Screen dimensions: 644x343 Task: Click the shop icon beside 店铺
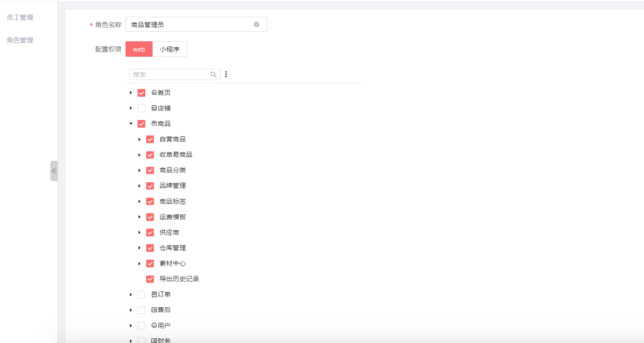(x=154, y=108)
